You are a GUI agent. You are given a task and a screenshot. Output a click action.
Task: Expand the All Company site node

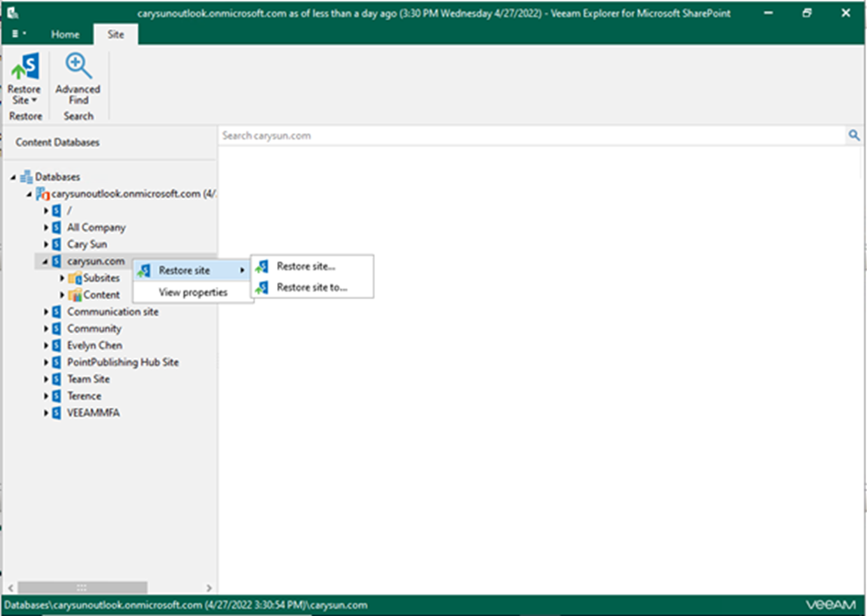[46, 227]
